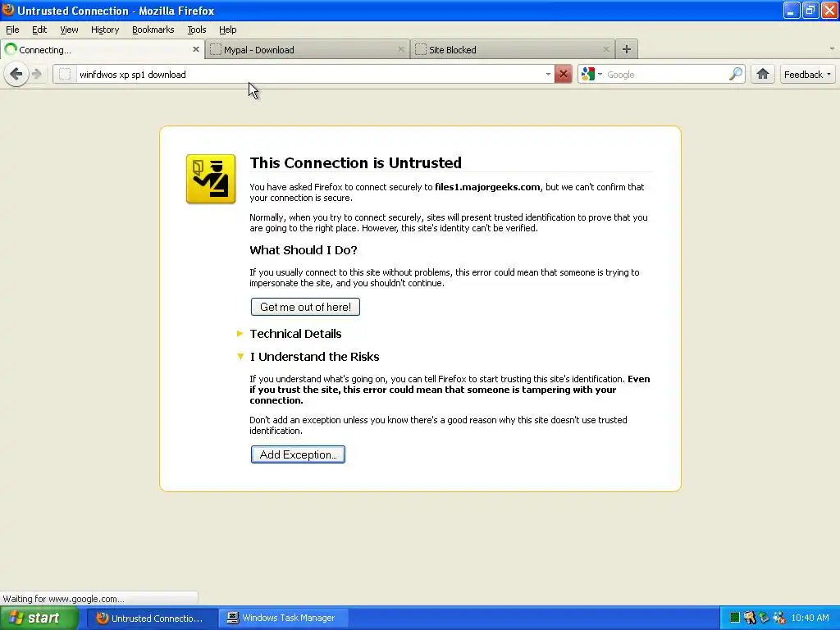840x630 pixels.
Task: Click the Google search engine icon
Action: 587,75
